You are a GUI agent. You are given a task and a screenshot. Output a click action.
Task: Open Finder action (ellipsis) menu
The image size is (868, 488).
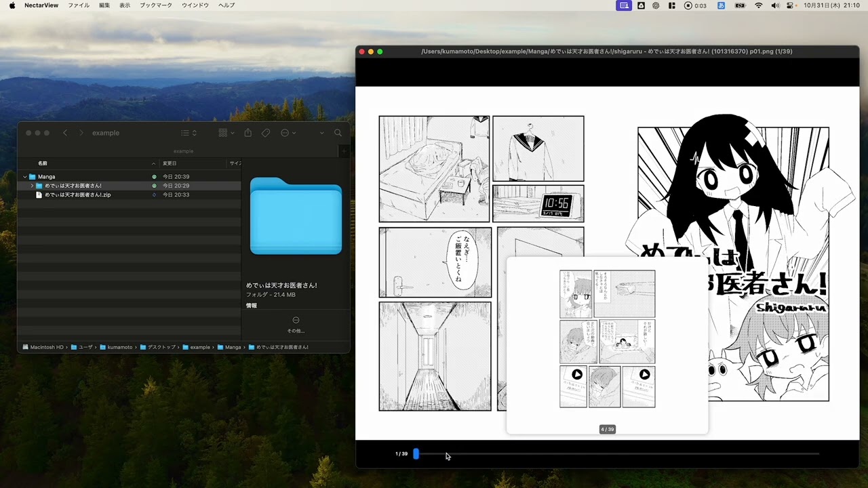288,133
